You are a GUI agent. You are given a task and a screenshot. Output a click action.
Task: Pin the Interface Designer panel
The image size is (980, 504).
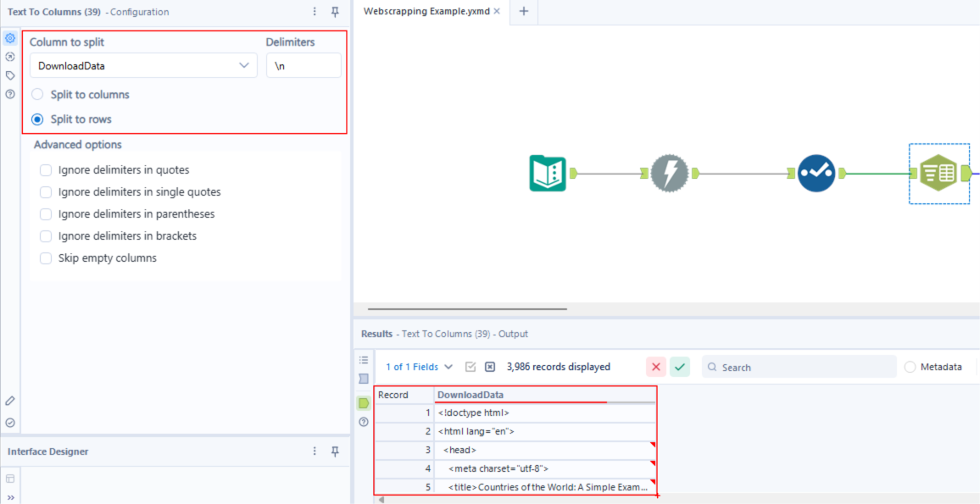[x=335, y=451]
